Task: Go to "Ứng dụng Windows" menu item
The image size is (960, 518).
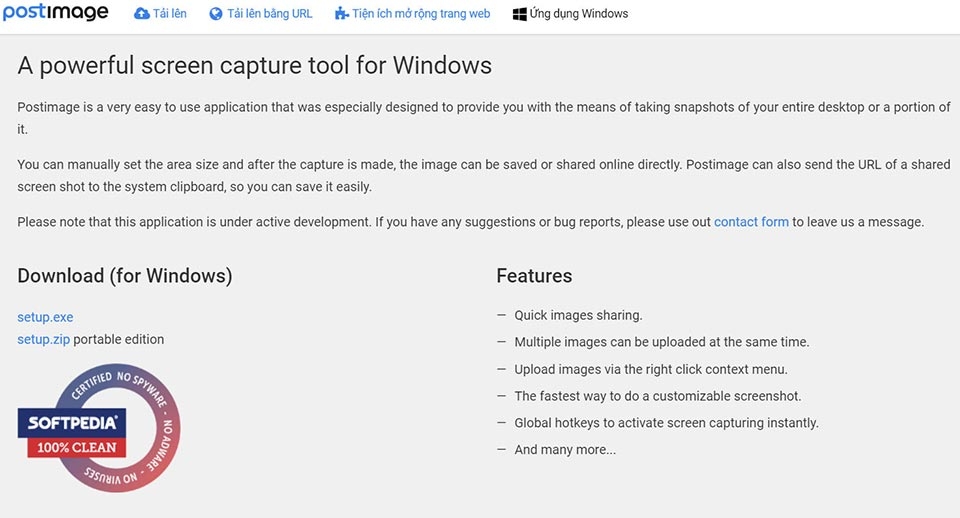Action: (579, 14)
